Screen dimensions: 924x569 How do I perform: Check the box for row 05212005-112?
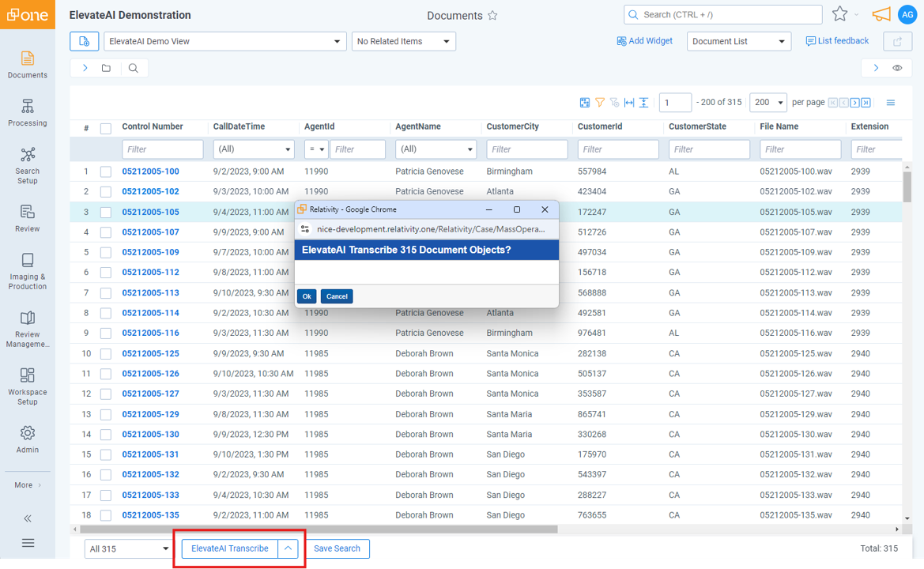click(x=106, y=273)
